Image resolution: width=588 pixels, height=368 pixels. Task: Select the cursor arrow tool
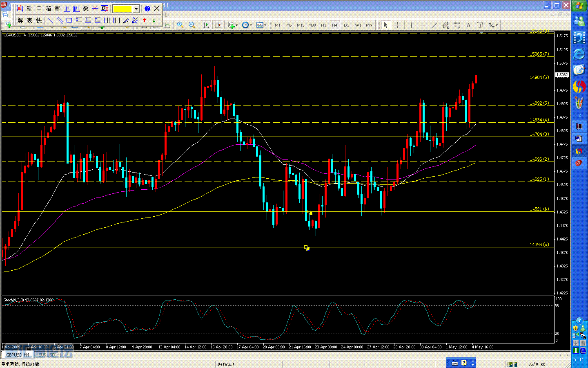[385, 25]
